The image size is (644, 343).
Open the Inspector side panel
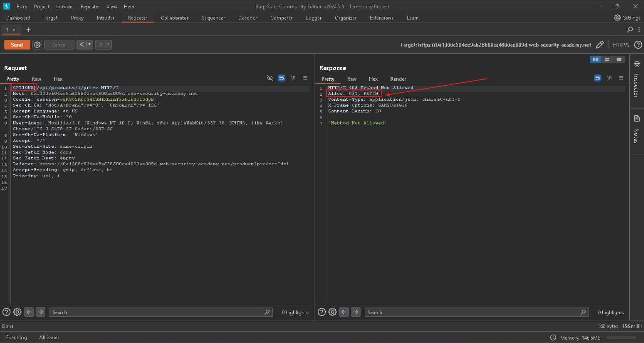point(636,81)
